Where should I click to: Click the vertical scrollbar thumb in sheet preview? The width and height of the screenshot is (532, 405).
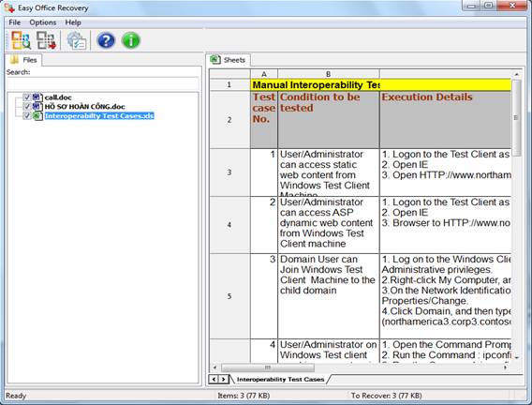point(516,118)
